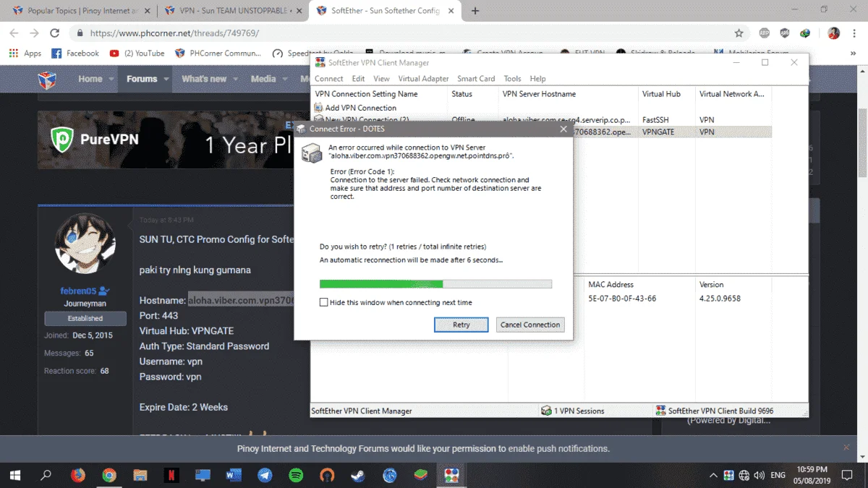Dismiss the push notifications permission bar
This screenshot has width=868, height=488.
pyautogui.click(x=847, y=448)
